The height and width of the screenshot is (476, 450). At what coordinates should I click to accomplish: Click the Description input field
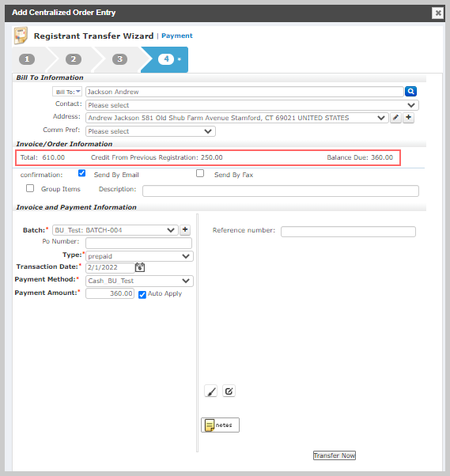point(281,191)
